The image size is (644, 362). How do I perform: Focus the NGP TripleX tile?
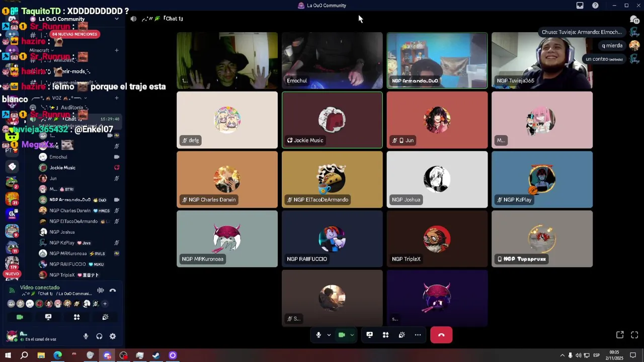point(437,239)
